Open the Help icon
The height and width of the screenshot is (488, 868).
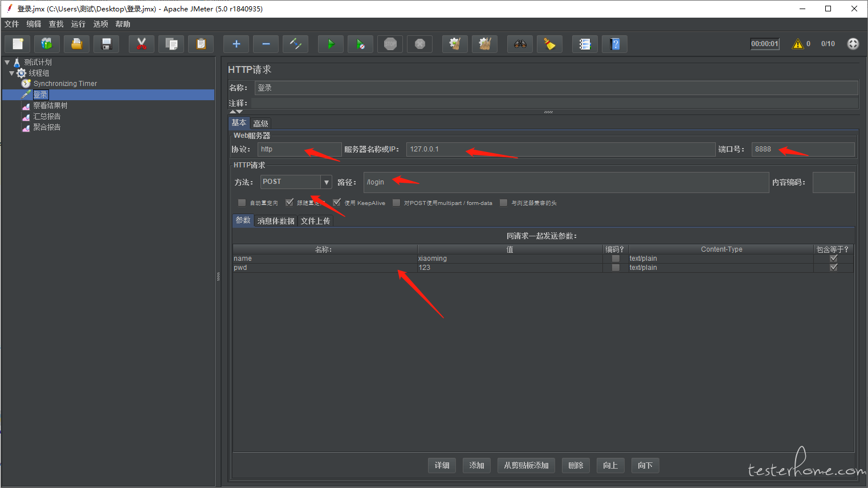(x=615, y=44)
